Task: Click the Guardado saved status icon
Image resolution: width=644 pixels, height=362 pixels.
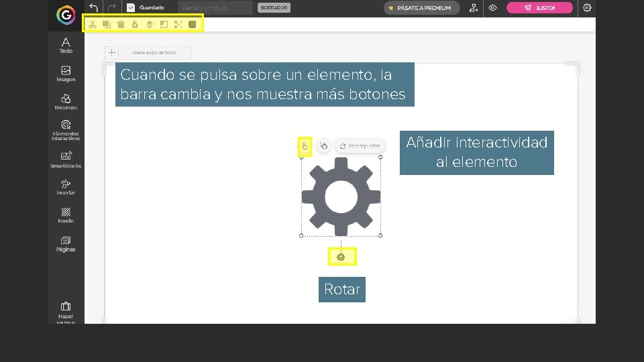Action: [131, 7]
